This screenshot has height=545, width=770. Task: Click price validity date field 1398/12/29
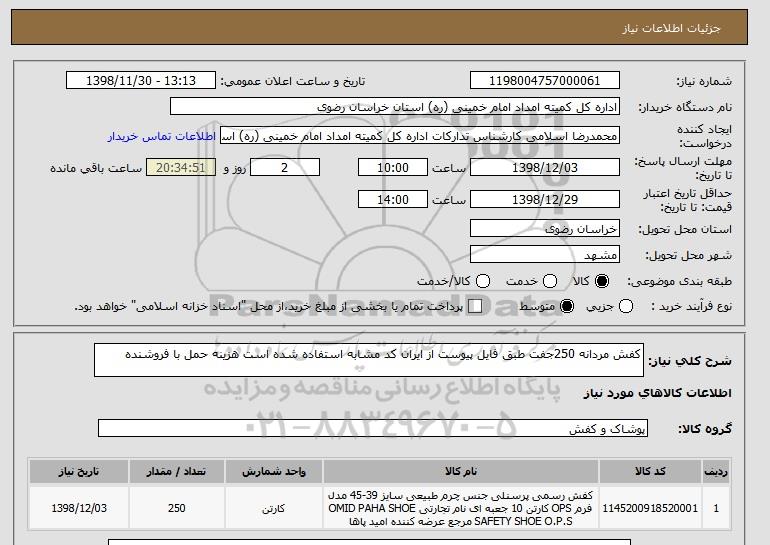(545, 199)
